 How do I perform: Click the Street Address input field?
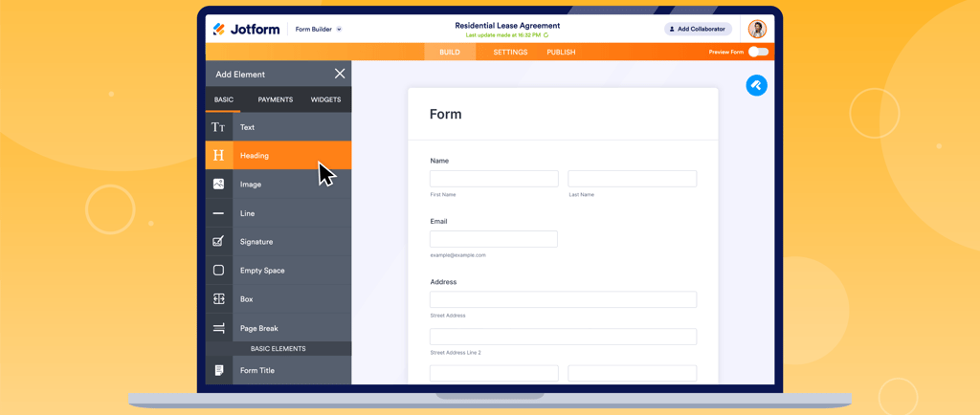point(563,299)
